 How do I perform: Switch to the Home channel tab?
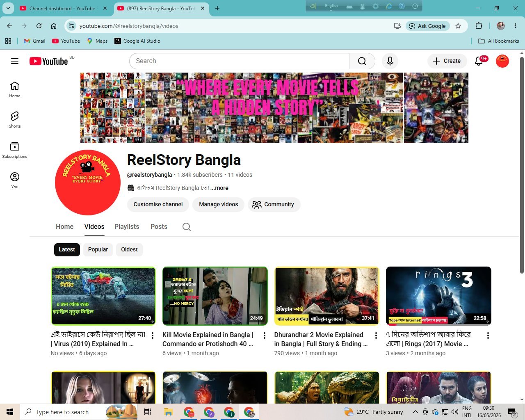(64, 227)
